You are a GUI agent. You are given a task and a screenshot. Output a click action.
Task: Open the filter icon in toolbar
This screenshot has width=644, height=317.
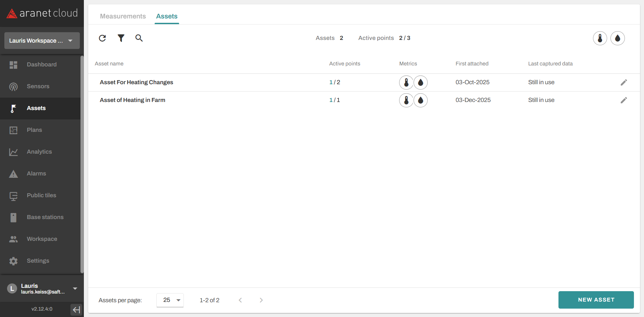121,38
